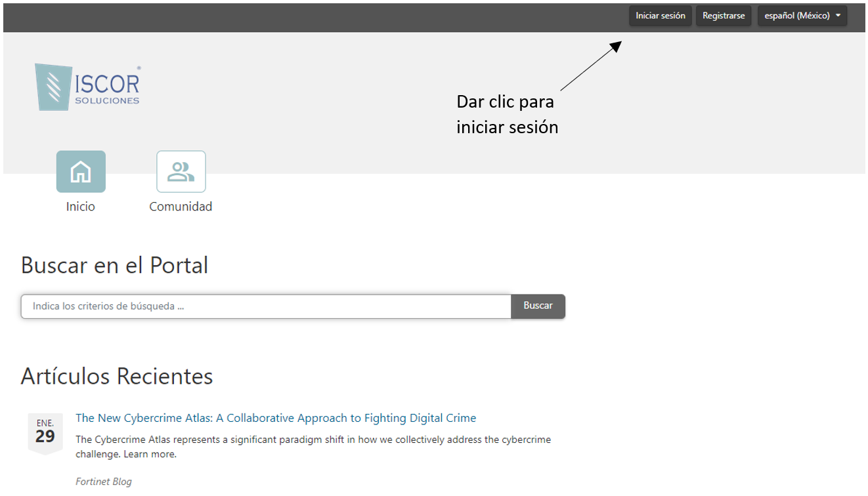The height and width of the screenshot is (496, 868).
Task: Click the ISCOR Soluciones logo
Action: [87, 87]
